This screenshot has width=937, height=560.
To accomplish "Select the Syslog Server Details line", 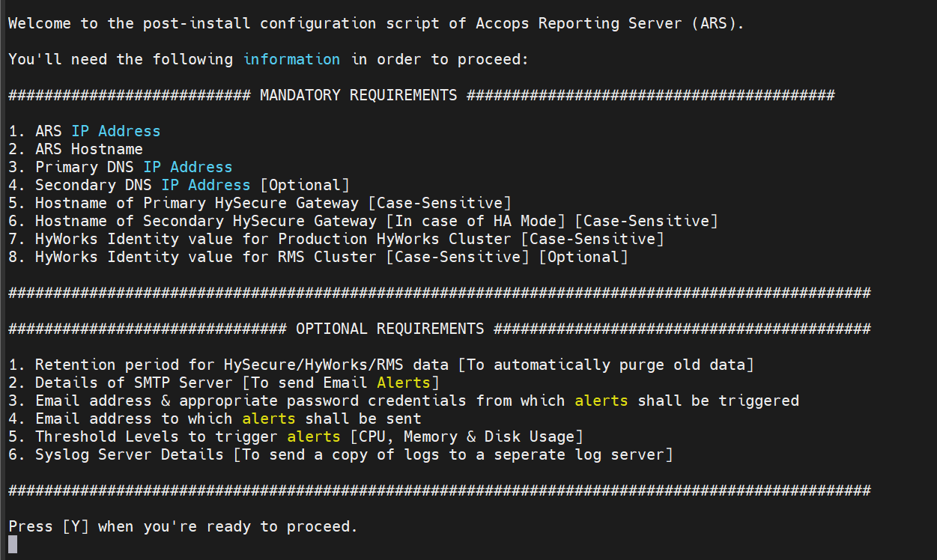I will (x=341, y=454).
